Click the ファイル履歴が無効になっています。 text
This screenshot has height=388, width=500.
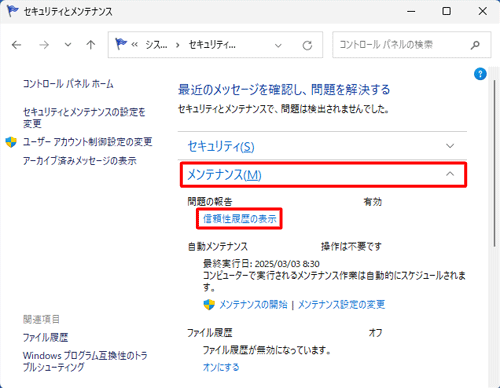[267, 350]
